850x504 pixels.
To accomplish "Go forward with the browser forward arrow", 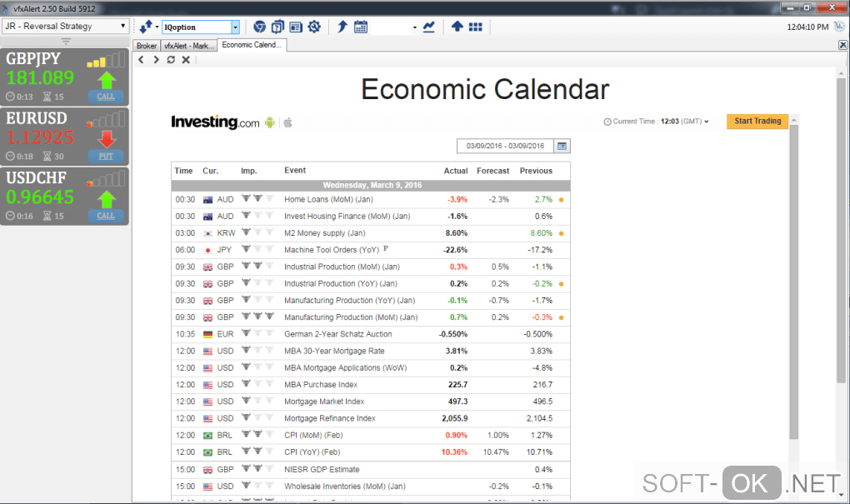I will tap(156, 60).
